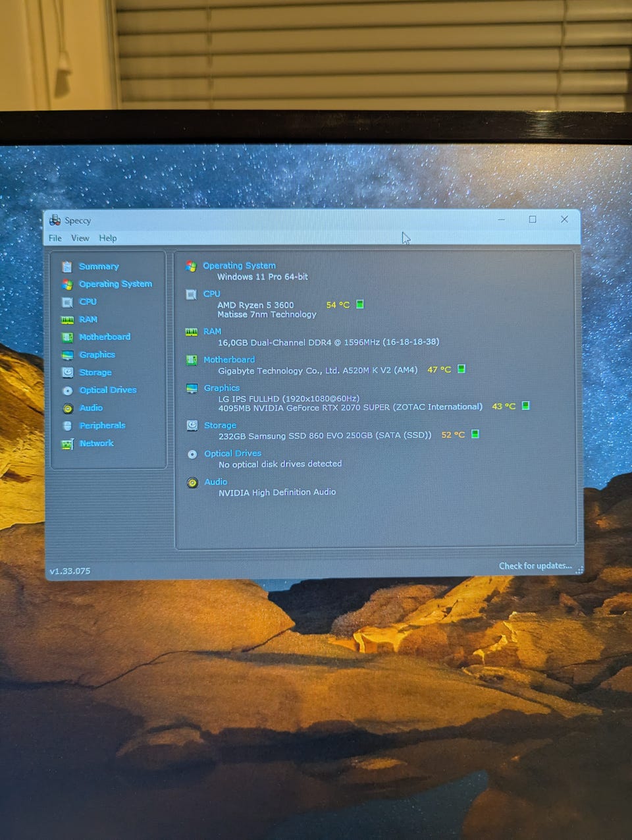Click the Windows 11 Pro 64-bit text

(263, 277)
